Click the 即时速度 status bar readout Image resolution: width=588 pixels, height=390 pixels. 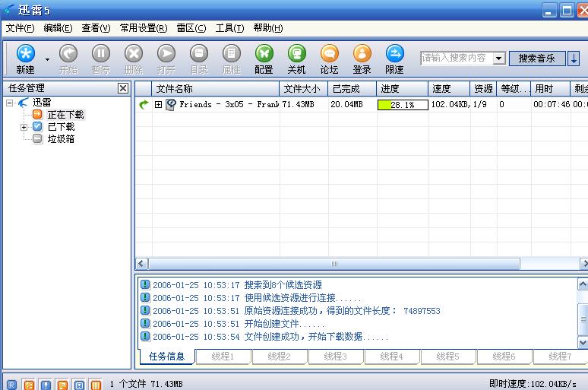click(x=533, y=384)
